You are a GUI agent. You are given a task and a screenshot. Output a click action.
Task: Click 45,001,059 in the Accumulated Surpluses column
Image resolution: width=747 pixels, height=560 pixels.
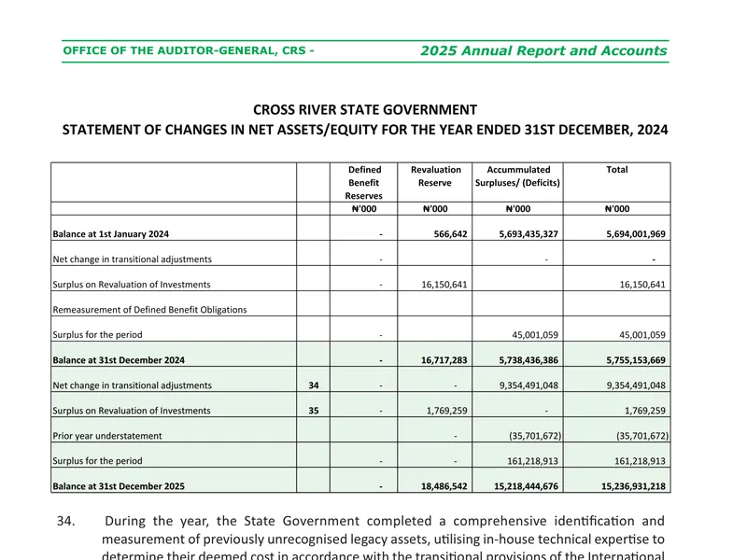(535, 335)
